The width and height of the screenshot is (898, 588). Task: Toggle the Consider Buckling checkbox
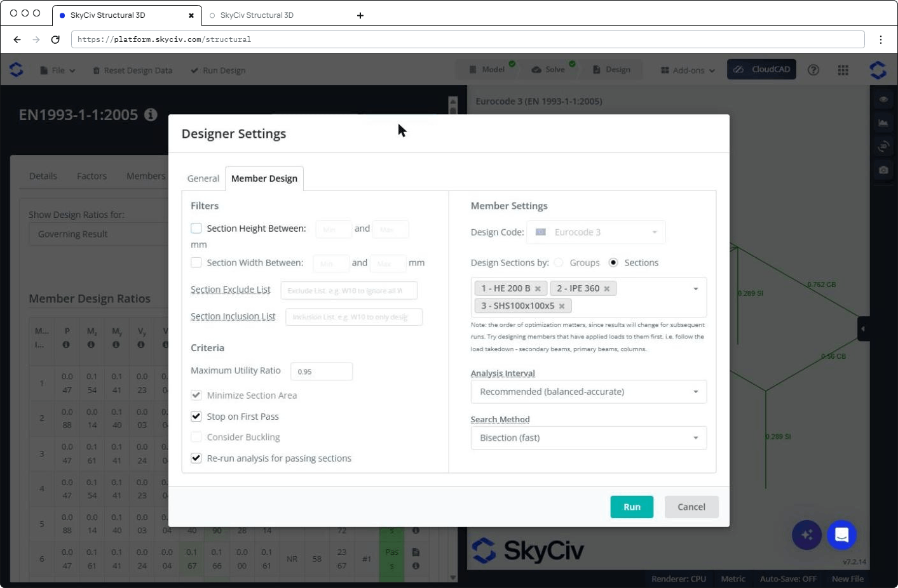click(196, 437)
